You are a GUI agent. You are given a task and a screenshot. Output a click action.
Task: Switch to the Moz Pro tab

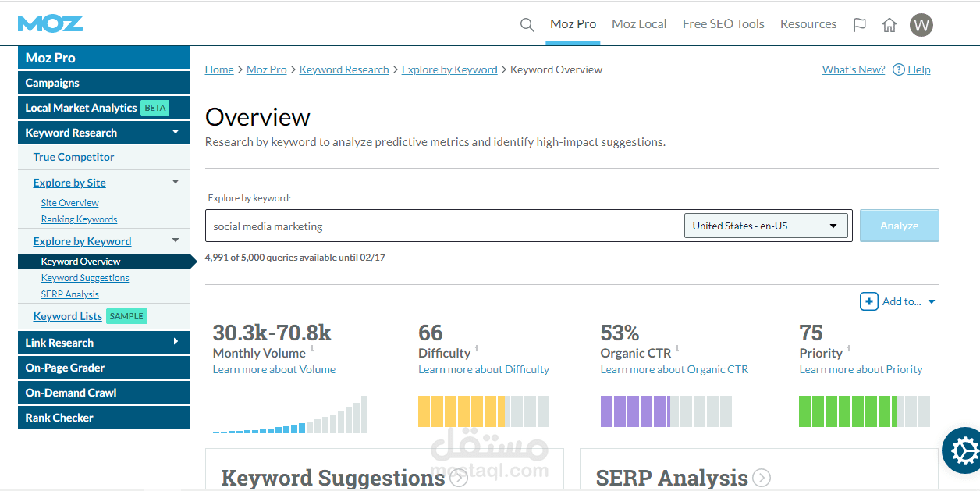coord(573,24)
